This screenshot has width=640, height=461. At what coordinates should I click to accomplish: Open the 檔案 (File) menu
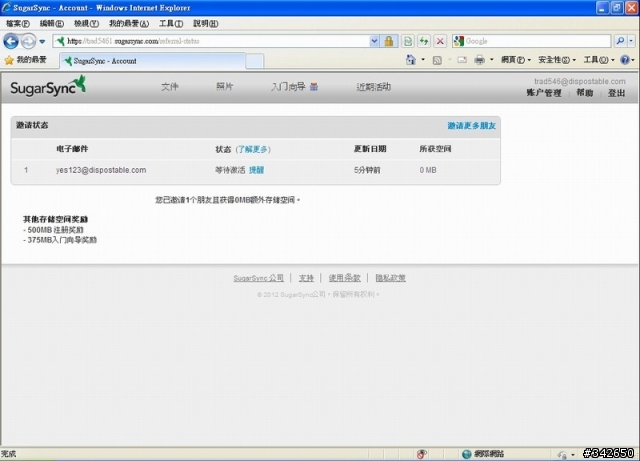coord(18,24)
